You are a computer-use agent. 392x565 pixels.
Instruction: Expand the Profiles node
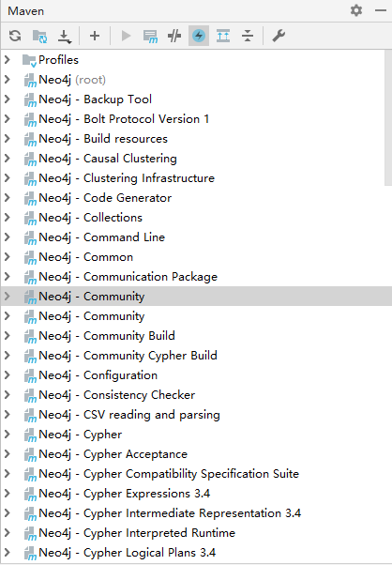8,60
